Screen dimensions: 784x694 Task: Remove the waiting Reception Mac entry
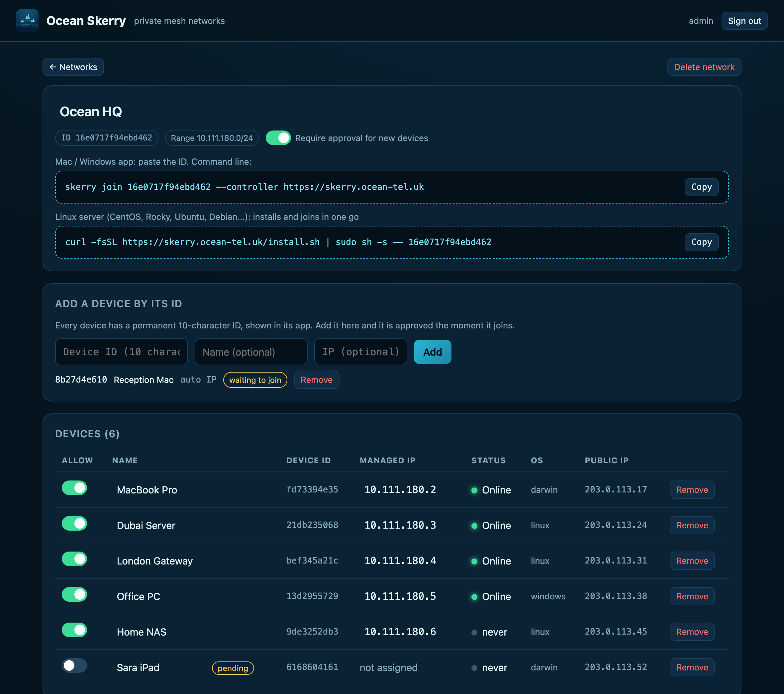tap(317, 380)
